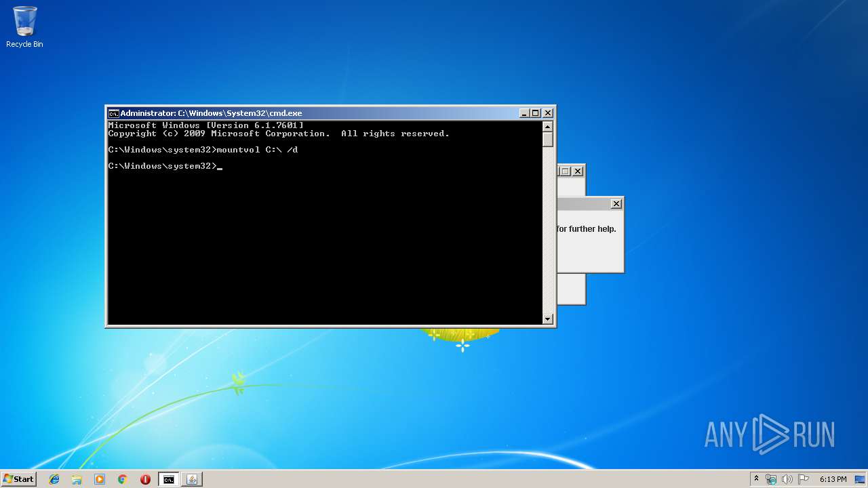Click the Show desktop button
Image resolution: width=868 pixels, height=488 pixels.
pos(861,479)
